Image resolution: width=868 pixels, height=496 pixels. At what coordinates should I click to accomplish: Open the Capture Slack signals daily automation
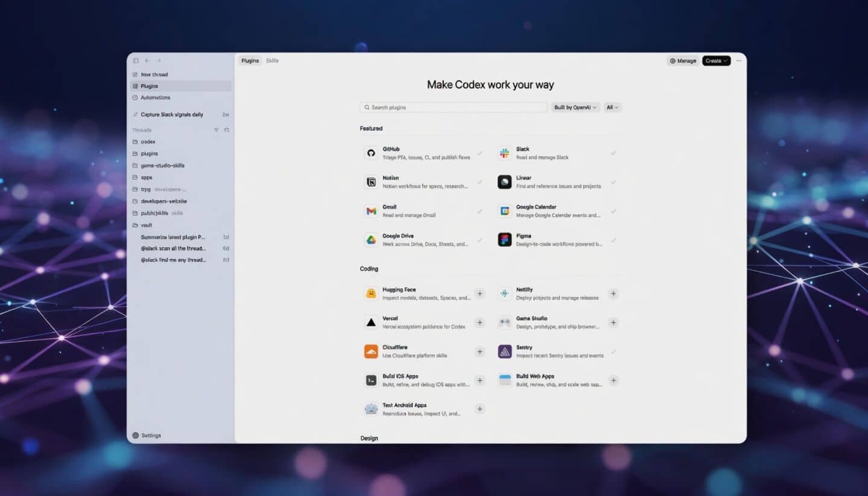pyautogui.click(x=181, y=115)
